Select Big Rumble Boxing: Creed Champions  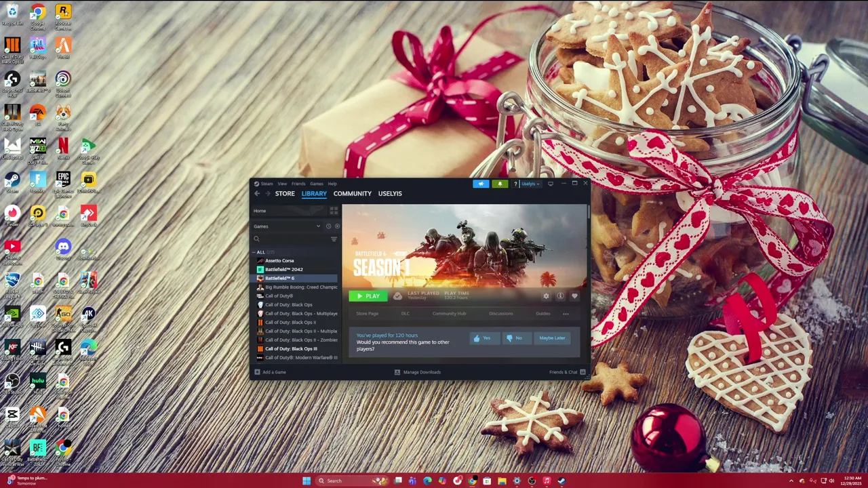tap(296, 287)
